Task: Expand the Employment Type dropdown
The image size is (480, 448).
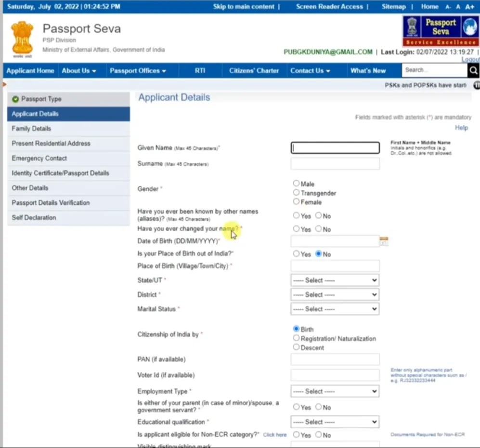Action: coord(335,391)
